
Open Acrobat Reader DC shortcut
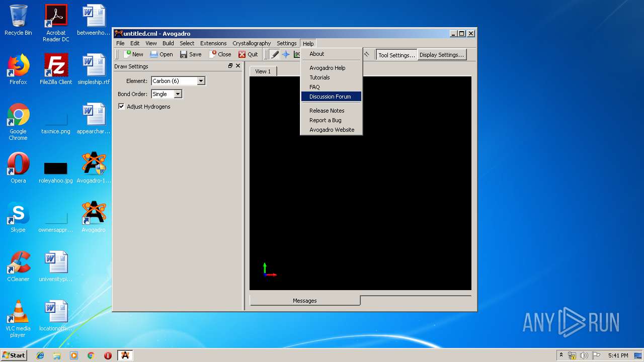click(x=56, y=23)
